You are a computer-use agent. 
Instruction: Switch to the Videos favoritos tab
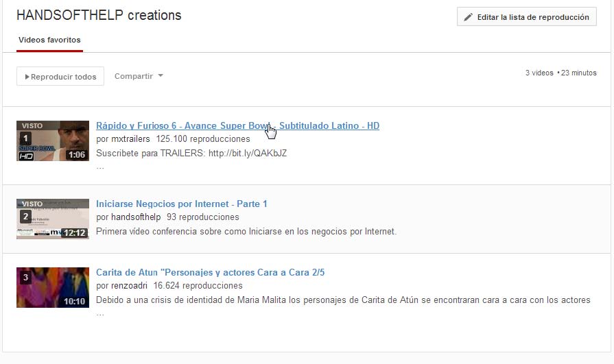tap(49, 40)
